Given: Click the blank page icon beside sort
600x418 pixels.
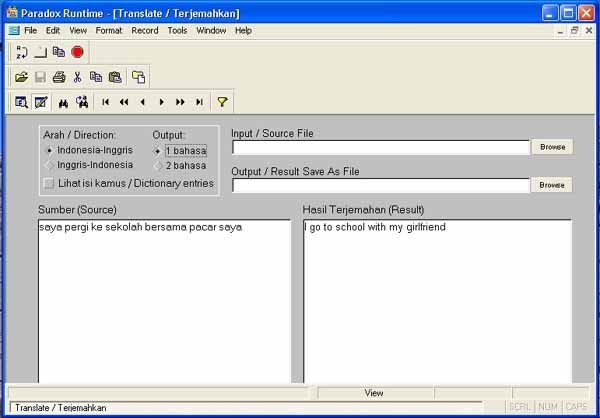Looking at the screenshot, I should [41, 52].
